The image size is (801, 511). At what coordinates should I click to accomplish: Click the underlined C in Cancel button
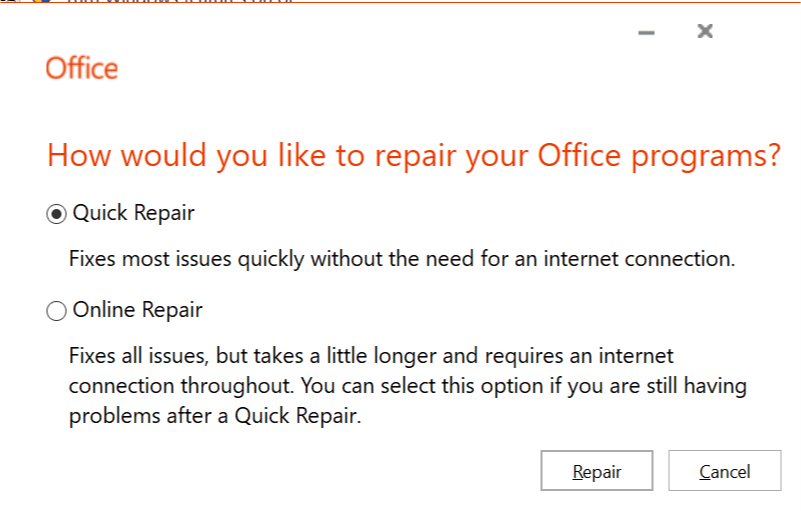705,472
